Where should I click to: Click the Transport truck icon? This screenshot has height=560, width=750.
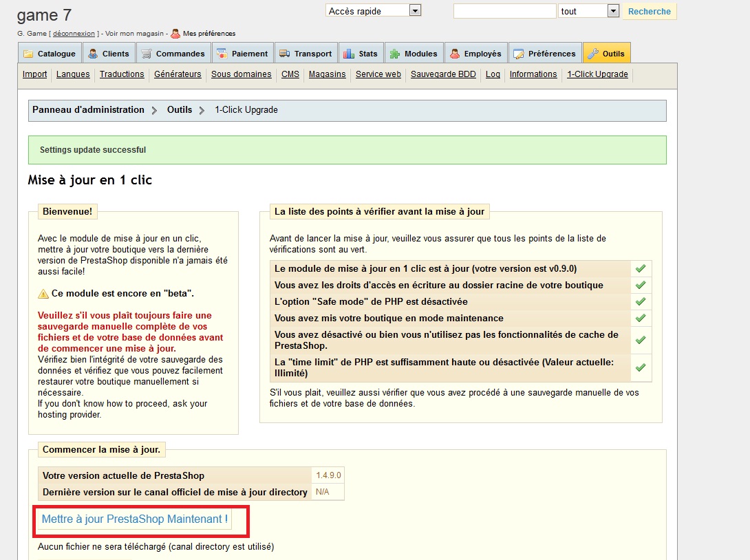click(x=285, y=54)
